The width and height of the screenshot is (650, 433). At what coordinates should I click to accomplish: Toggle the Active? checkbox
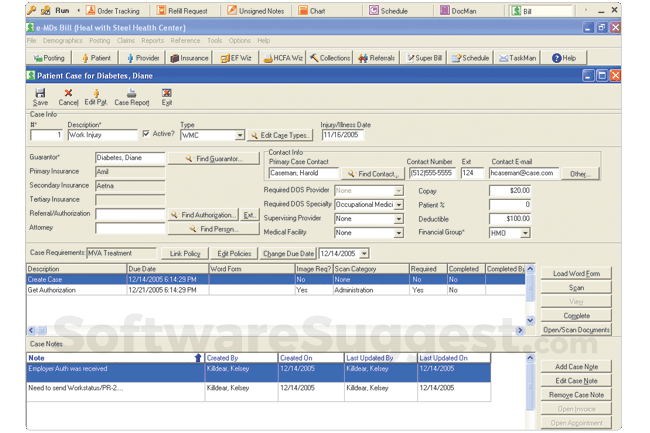[146, 134]
